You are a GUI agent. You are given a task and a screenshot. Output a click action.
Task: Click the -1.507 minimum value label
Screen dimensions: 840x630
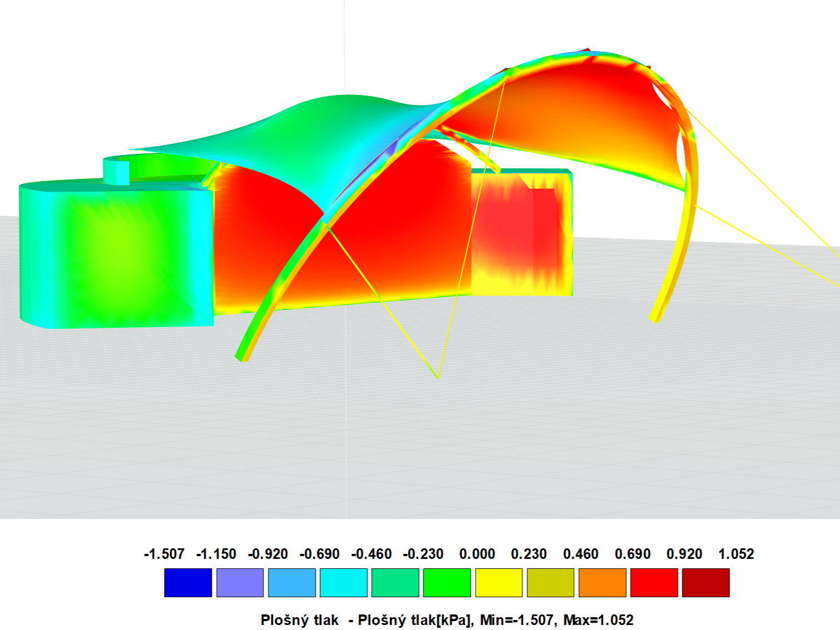coord(164,553)
